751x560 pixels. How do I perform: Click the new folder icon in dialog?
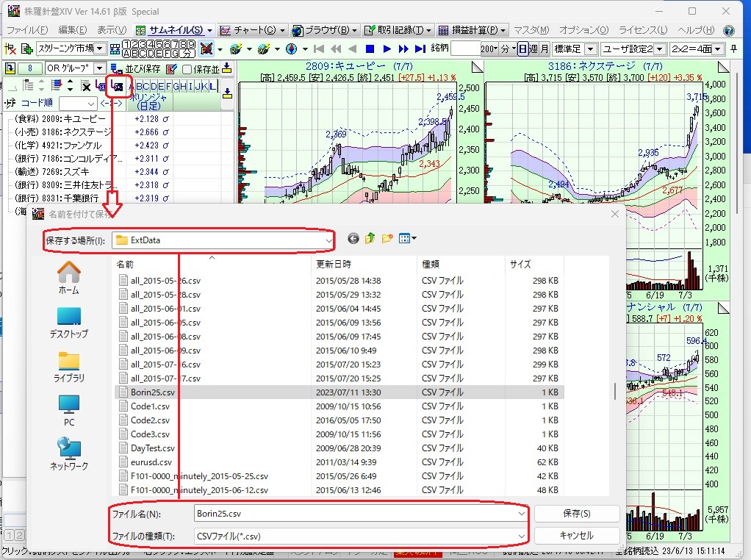click(387, 239)
